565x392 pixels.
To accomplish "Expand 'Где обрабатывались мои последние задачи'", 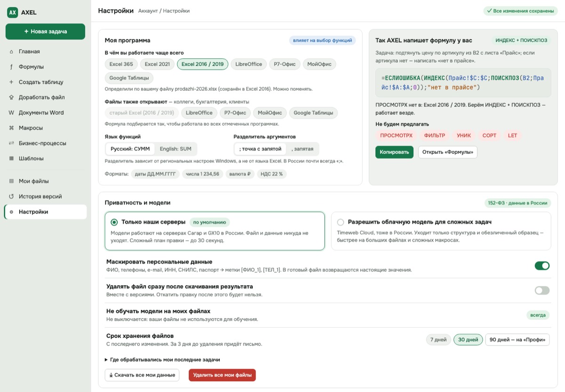I will click(x=162, y=360).
